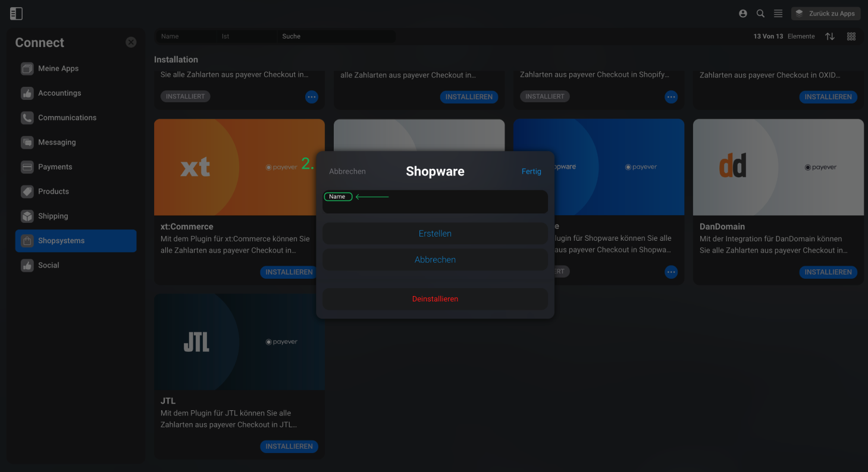Open Meine Apps in sidebar
The width and height of the screenshot is (868, 472).
point(76,68)
